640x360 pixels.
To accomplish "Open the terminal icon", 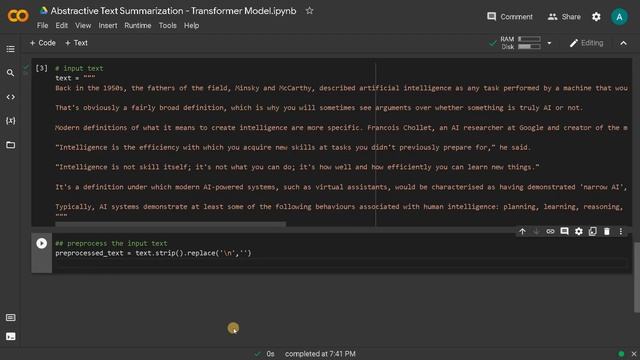I will click(x=11, y=336).
